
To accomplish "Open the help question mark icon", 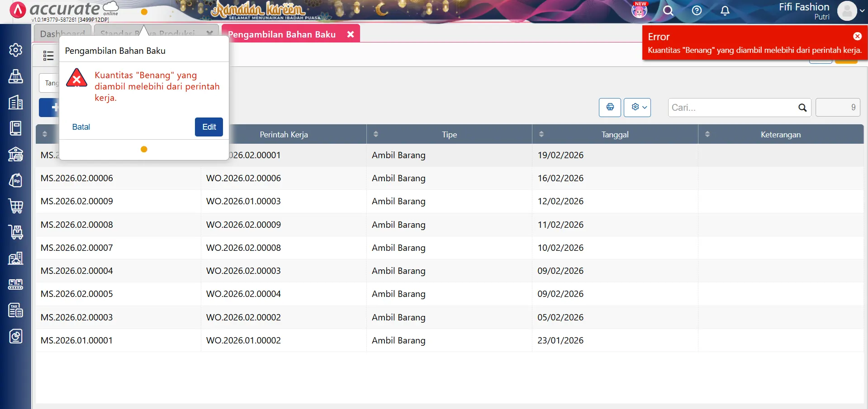I will pos(697,11).
